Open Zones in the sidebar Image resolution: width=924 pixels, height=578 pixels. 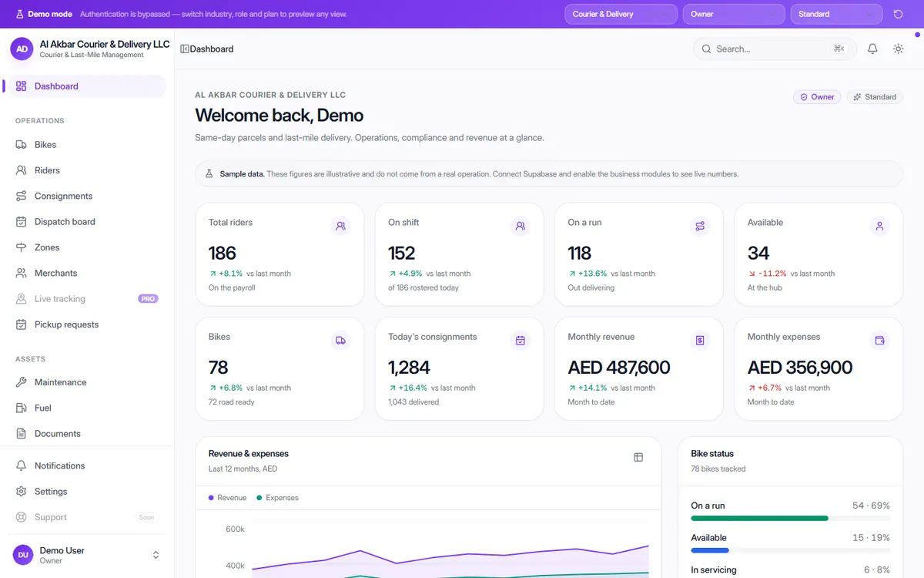tap(86, 247)
